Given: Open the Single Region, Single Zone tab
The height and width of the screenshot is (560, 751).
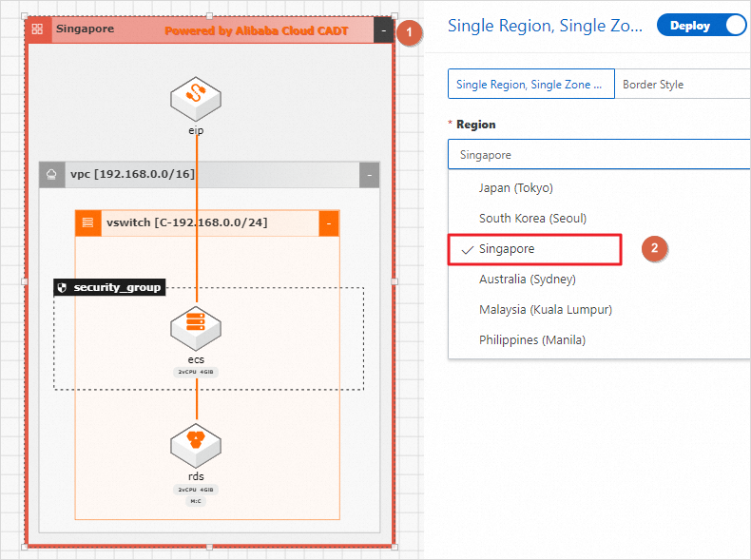Looking at the screenshot, I should pos(531,85).
